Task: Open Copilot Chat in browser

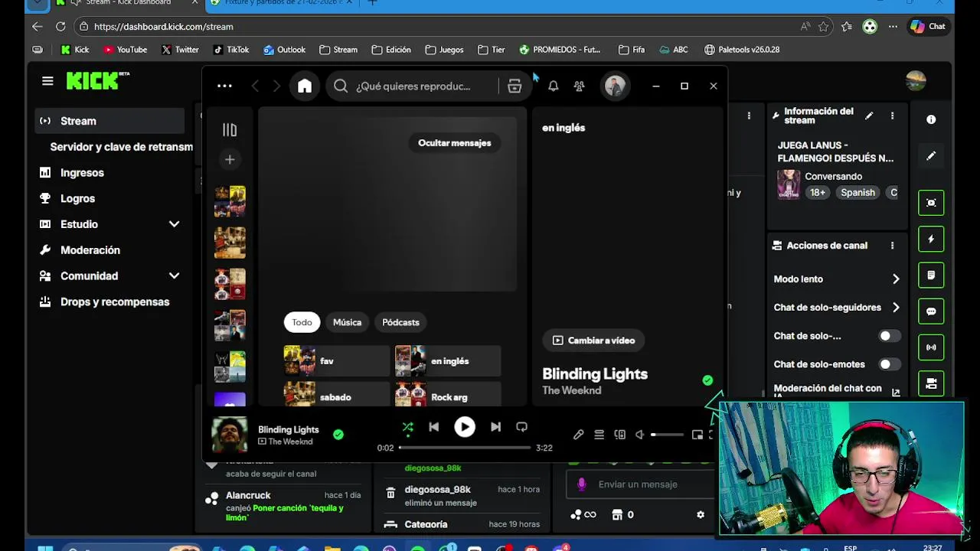Action: (x=928, y=26)
